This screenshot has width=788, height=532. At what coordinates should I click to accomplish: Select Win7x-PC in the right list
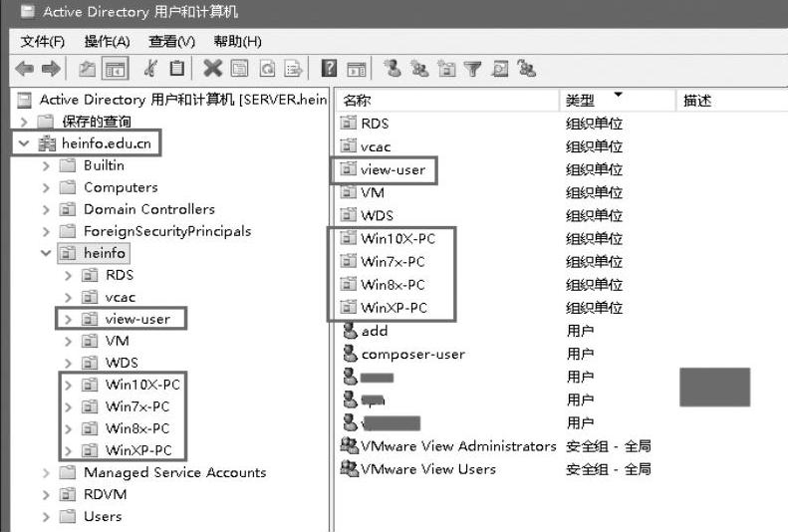(393, 261)
